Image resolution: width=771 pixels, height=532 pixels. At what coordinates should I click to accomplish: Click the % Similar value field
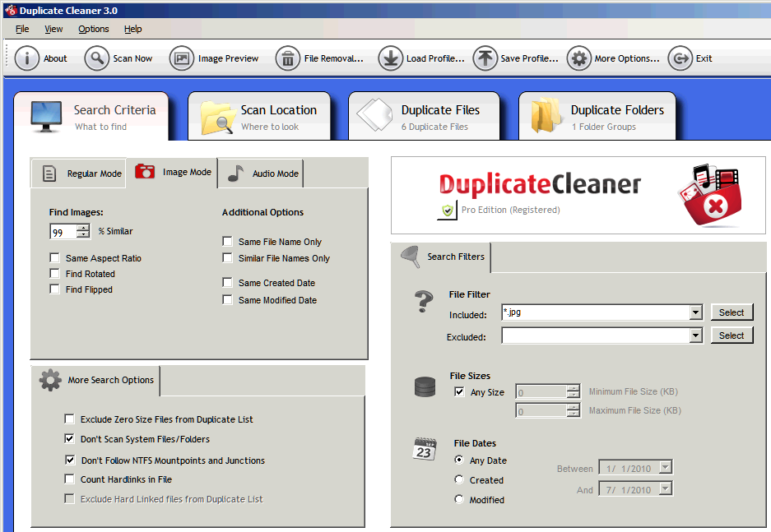click(x=63, y=231)
